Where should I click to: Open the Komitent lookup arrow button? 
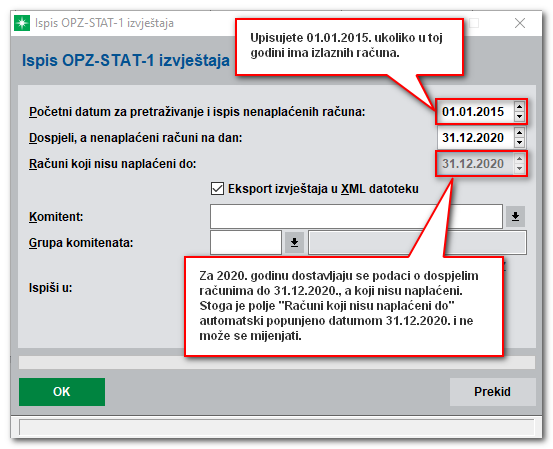[x=515, y=216]
